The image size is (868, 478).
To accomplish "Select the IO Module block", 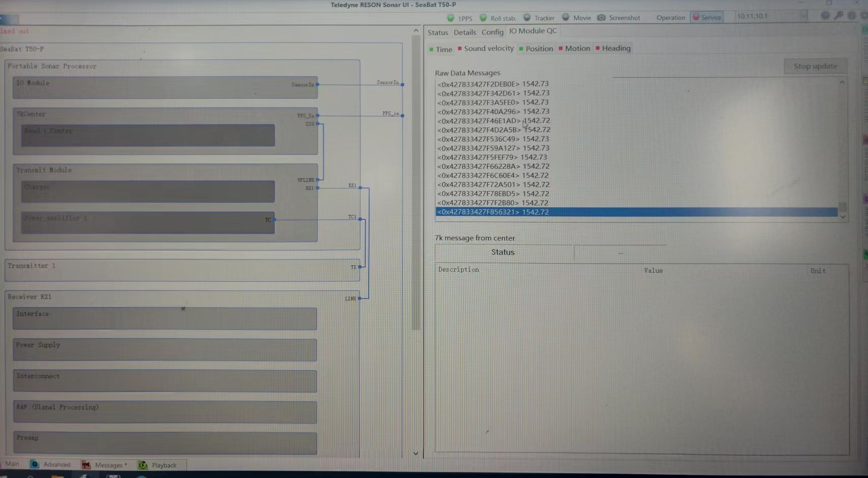I will coord(165,88).
